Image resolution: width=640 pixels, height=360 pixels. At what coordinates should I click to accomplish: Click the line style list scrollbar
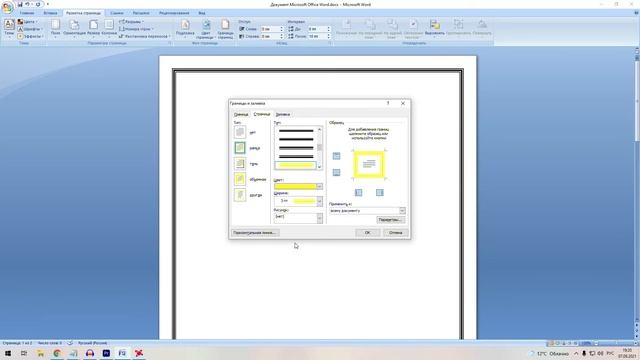pos(319,148)
